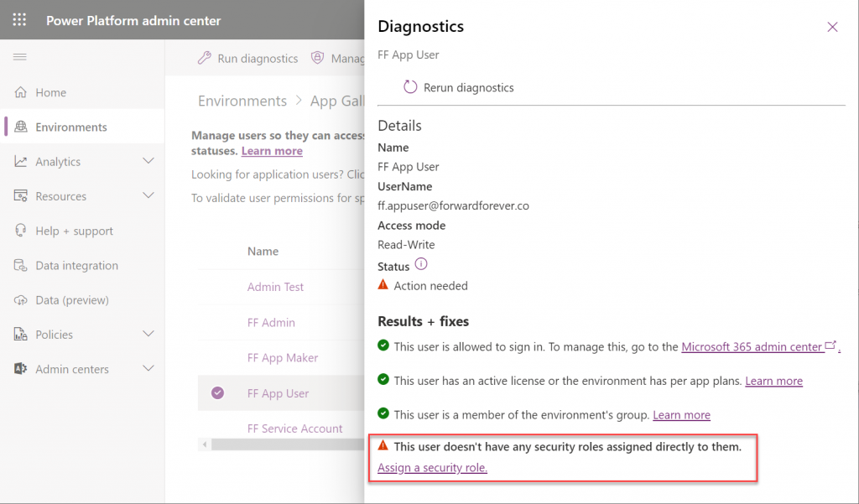The image size is (859, 504).
Task: Expand the Analytics section chevron
Action: 148,161
